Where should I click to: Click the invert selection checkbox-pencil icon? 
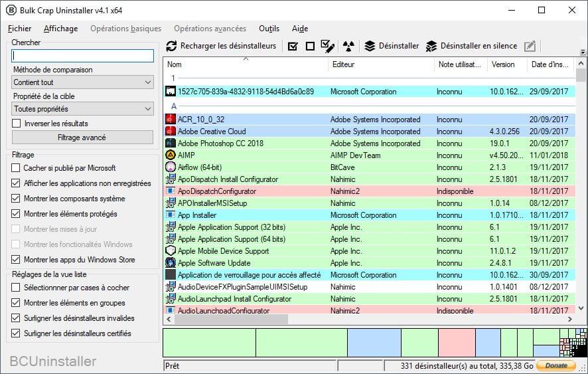point(327,47)
